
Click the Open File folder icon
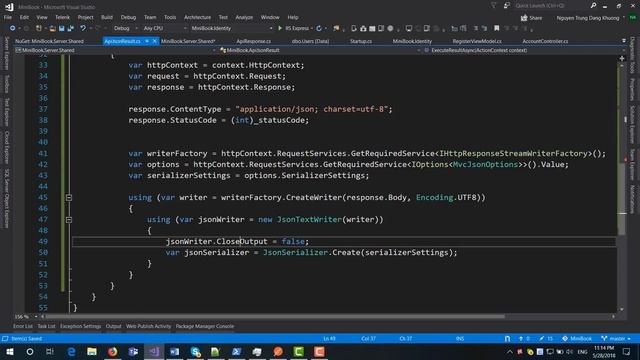[x=52, y=28]
